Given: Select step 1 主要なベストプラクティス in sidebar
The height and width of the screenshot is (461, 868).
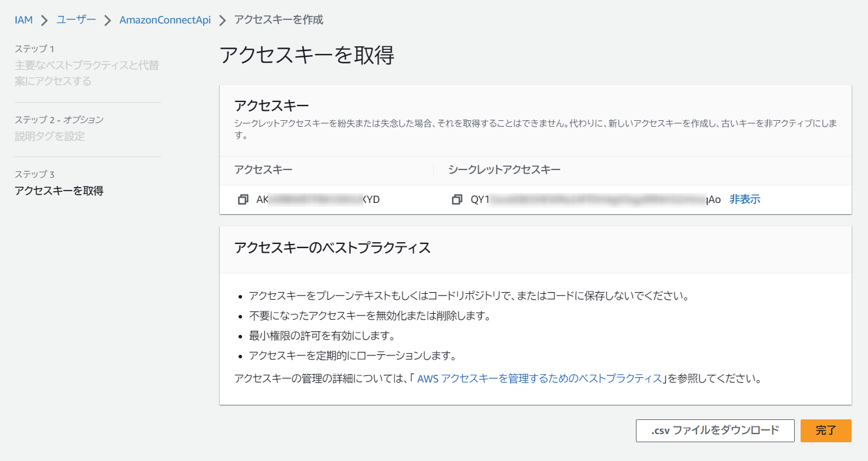Looking at the screenshot, I should [x=87, y=73].
